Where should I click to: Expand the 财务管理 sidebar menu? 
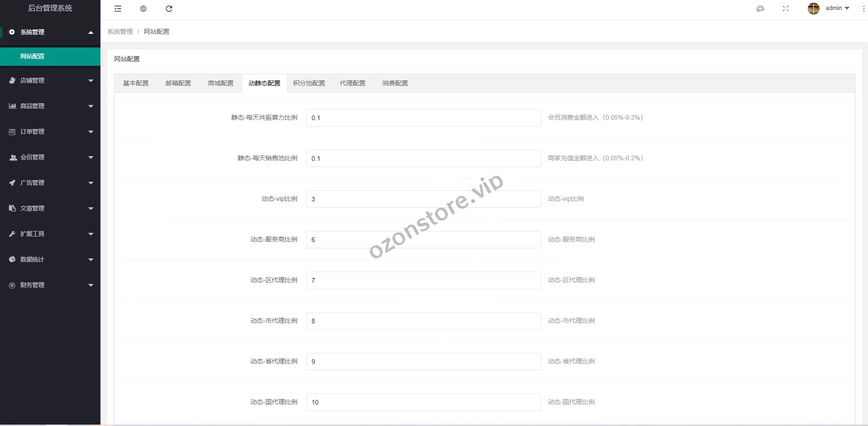[x=50, y=285]
